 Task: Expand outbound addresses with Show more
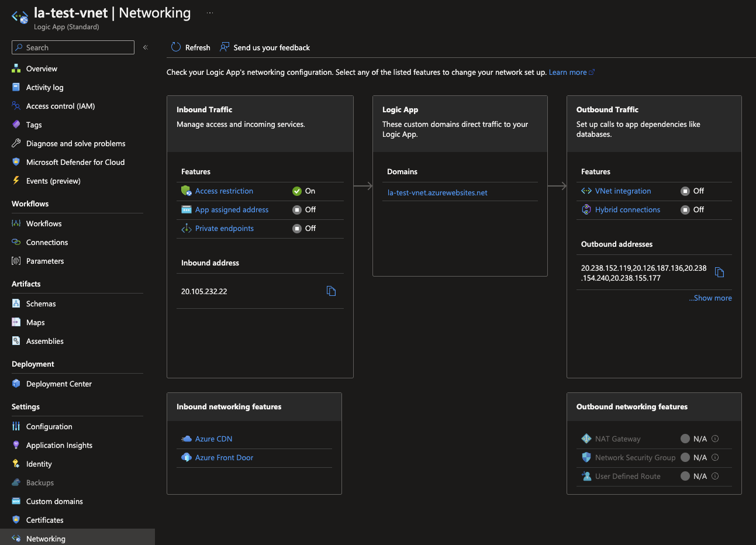tap(710, 298)
